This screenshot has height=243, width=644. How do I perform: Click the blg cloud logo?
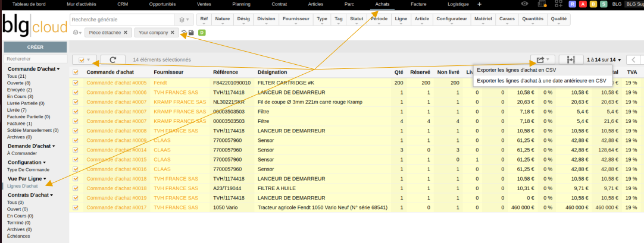pyautogui.click(x=35, y=26)
